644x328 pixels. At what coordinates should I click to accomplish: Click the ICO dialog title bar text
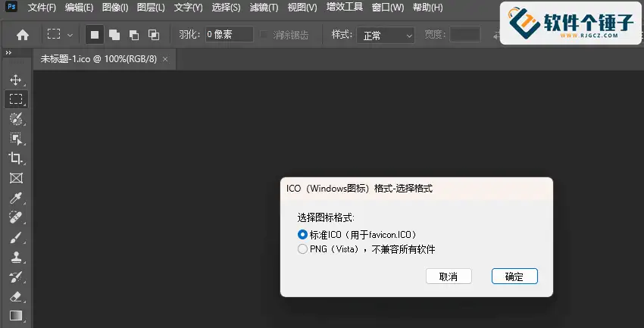(359, 189)
